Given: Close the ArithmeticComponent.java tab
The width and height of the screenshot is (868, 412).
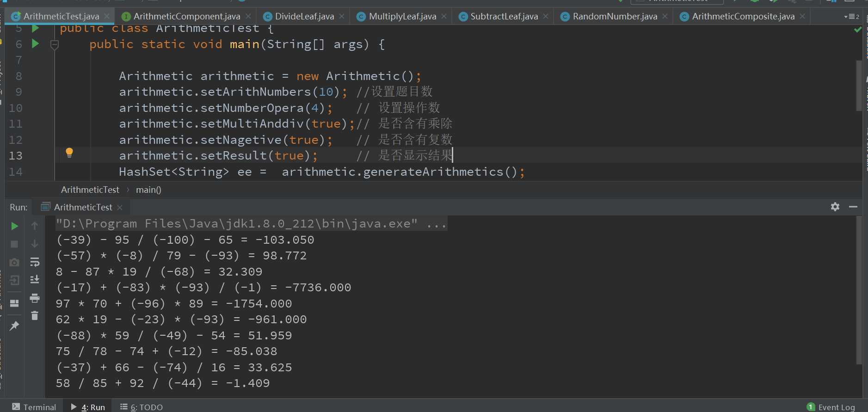Looking at the screenshot, I should [x=248, y=16].
